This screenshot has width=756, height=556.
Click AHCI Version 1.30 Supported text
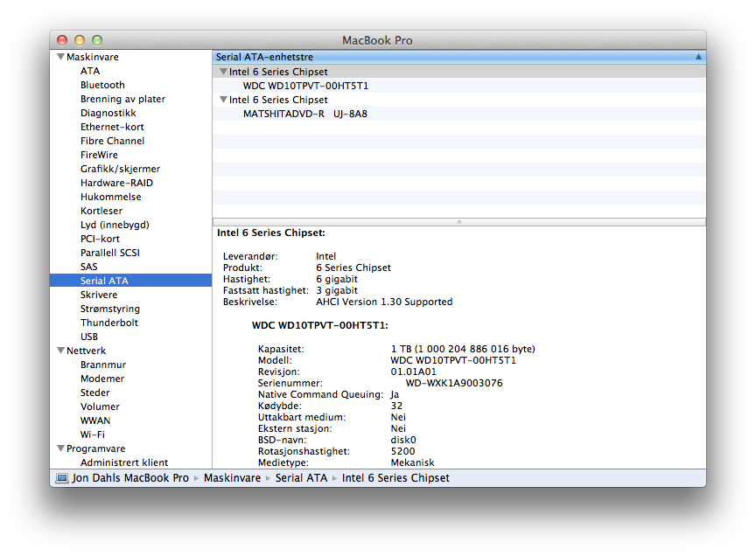[384, 302]
